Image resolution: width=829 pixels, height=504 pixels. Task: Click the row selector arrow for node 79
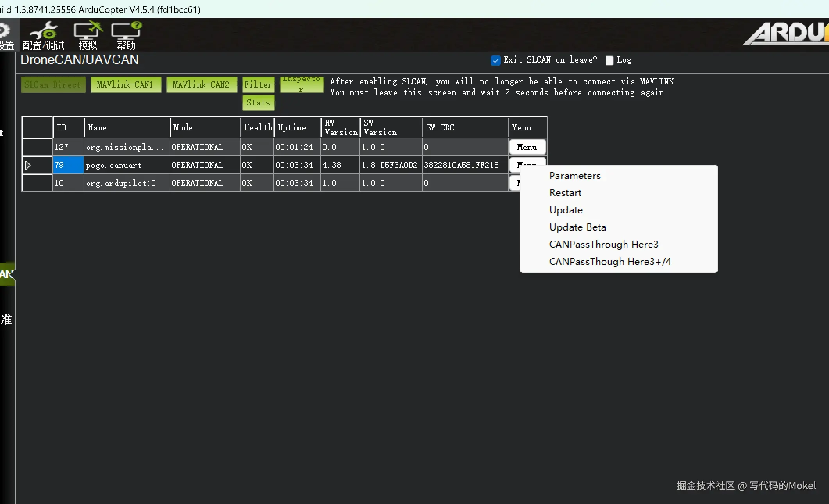click(x=28, y=165)
